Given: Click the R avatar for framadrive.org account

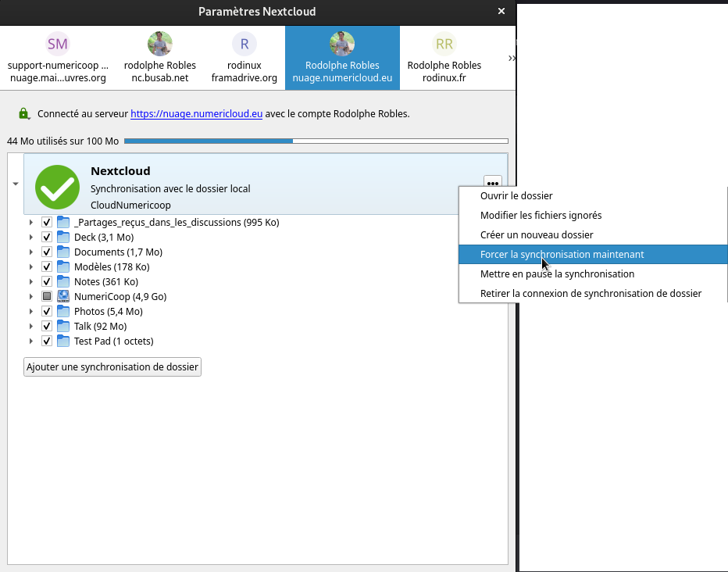Looking at the screenshot, I should tap(244, 44).
